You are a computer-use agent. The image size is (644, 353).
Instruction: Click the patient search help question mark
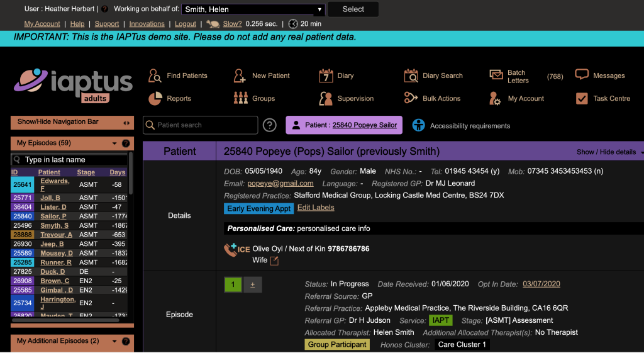tap(270, 125)
